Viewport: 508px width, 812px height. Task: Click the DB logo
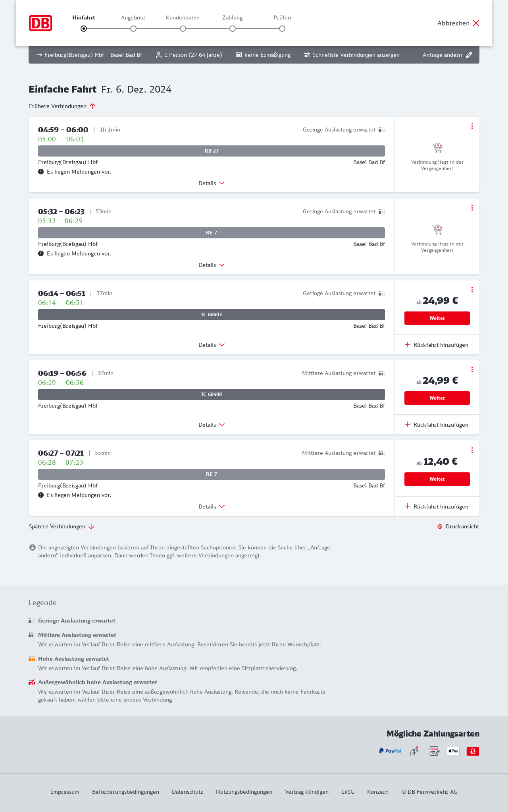pyautogui.click(x=40, y=23)
